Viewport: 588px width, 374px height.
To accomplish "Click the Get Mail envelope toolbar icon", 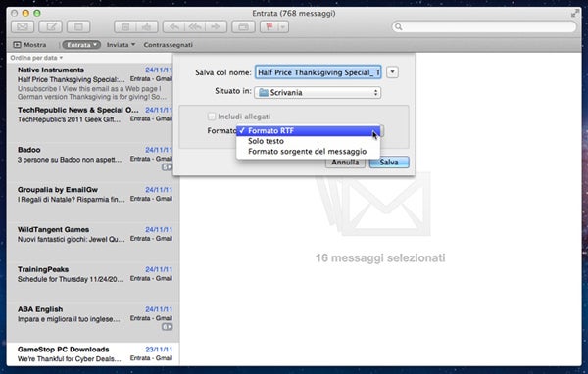I will click(23, 27).
